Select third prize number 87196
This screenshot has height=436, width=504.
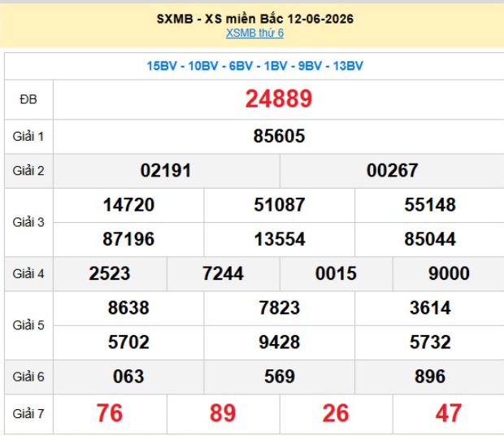click(128, 239)
